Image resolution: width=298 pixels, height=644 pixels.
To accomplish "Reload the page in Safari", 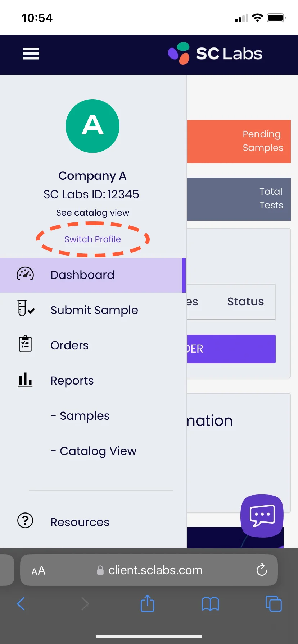I will point(262,570).
